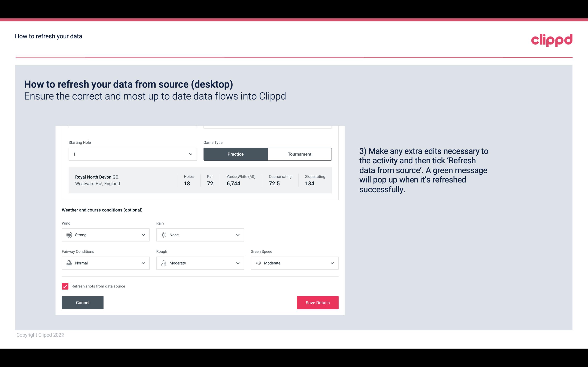Expand the Rain dropdown selector
This screenshot has width=588, height=367.
237,235
